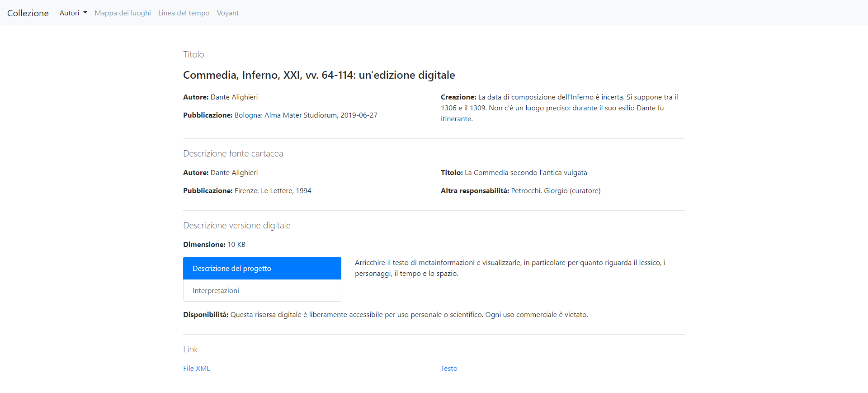Click the Disponibilità availability statement
The image size is (868, 393).
386,315
